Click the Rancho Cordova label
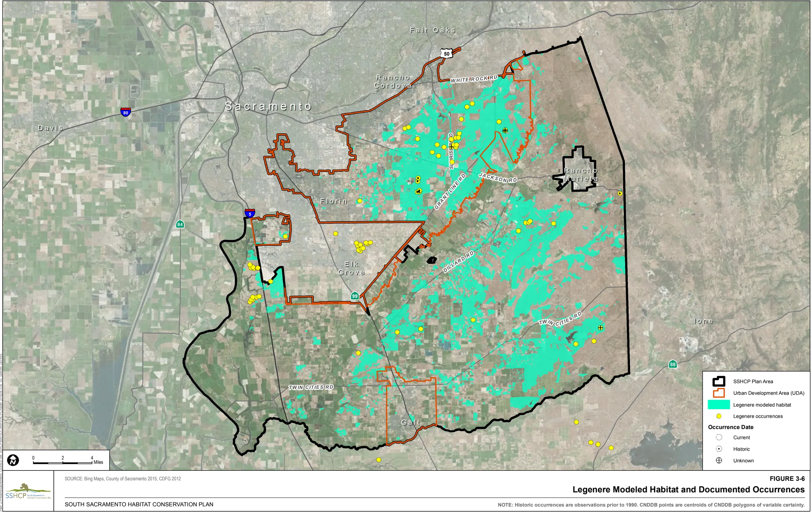The height and width of the screenshot is (512, 812). [x=393, y=81]
